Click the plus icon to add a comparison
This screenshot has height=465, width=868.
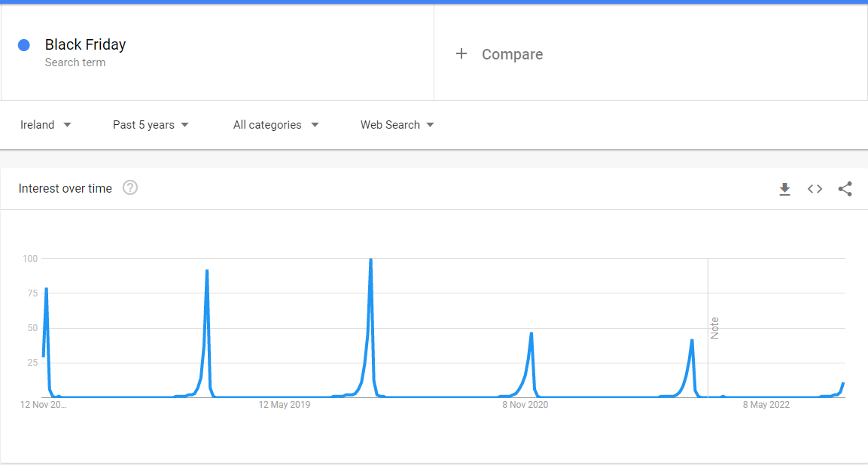click(461, 53)
